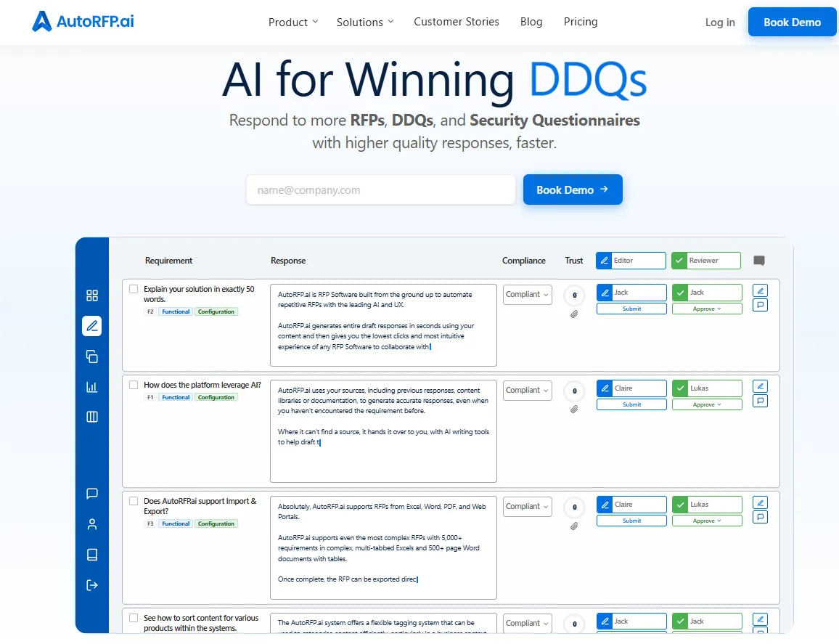Open the bar chart analytics sidebar icon
This screenshot has height=644, width=839.
click(x=92, y=386)
